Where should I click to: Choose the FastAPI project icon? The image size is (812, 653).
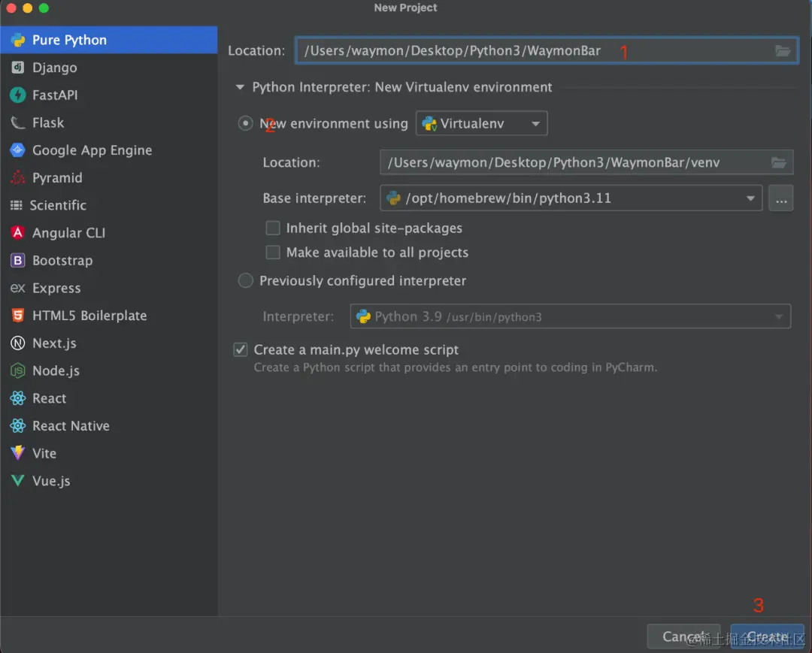coord(17,95)
